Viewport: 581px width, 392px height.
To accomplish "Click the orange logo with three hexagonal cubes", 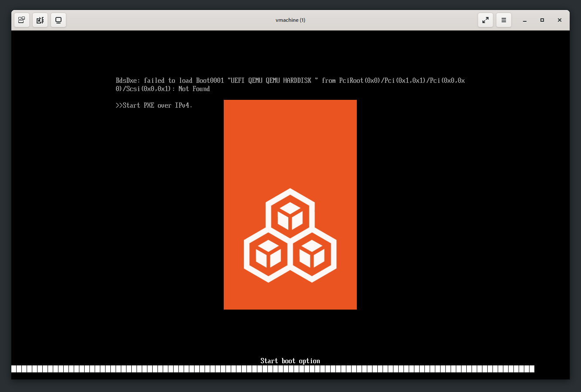I will (x=290, y=205).
